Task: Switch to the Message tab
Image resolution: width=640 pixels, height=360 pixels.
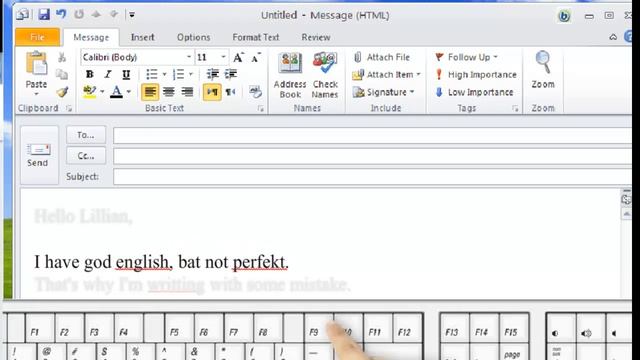Action: click(x=91, y=37)
